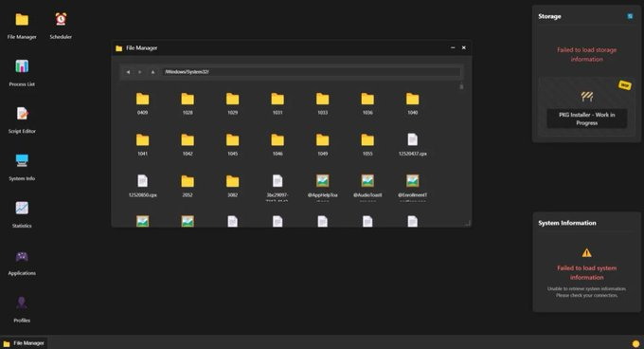Click the Storage panel refresh icon
This screenshot has height=349, width=644.
point(630,16)
